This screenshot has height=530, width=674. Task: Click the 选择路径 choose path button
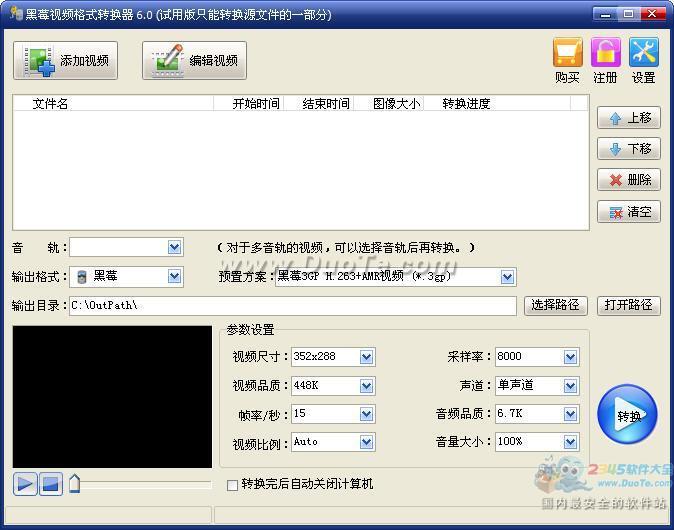(556, 306)
